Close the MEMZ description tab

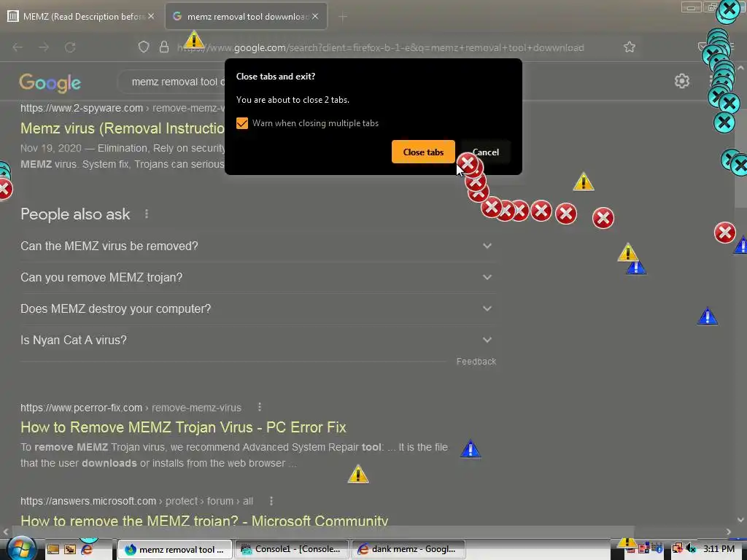click(151, 16)
